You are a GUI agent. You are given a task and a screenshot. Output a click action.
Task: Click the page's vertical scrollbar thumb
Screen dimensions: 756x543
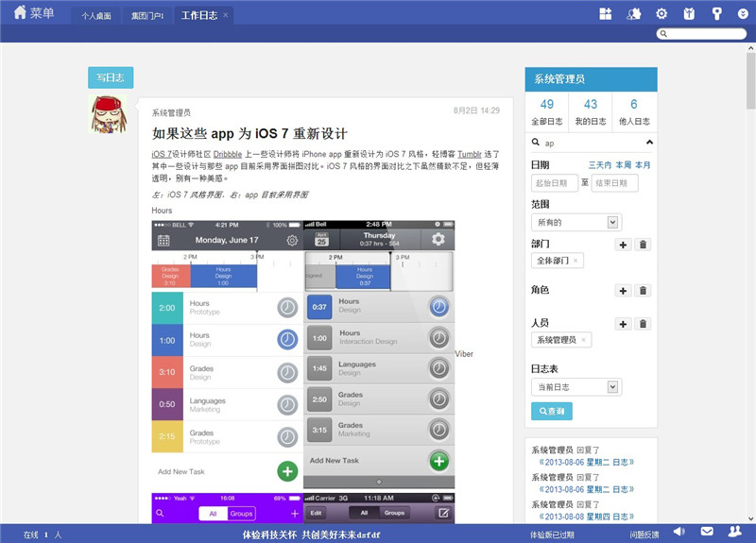(750, 81)
